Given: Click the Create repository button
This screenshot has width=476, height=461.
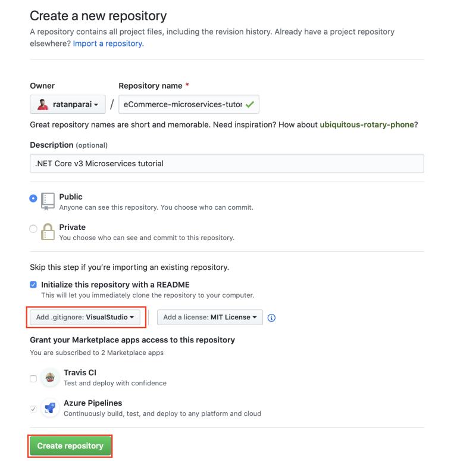Looking at the screenshot, I should pos(70,446).
